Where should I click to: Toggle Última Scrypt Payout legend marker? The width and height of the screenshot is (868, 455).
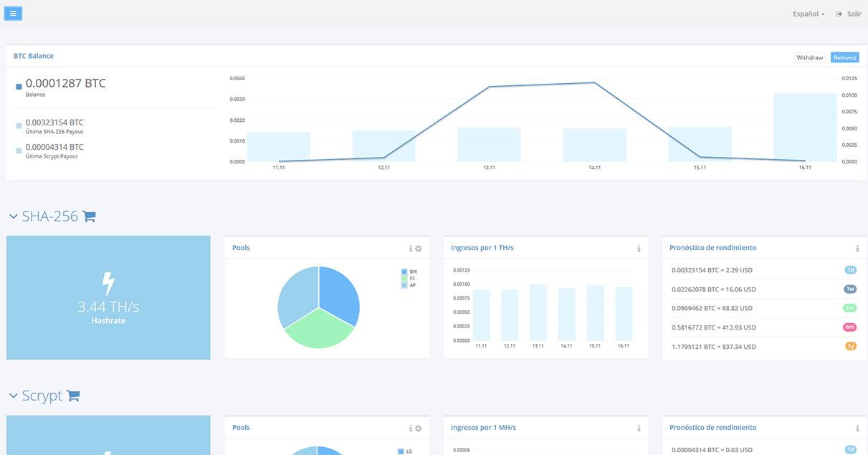pyautogui.click(x=19, y=150)
